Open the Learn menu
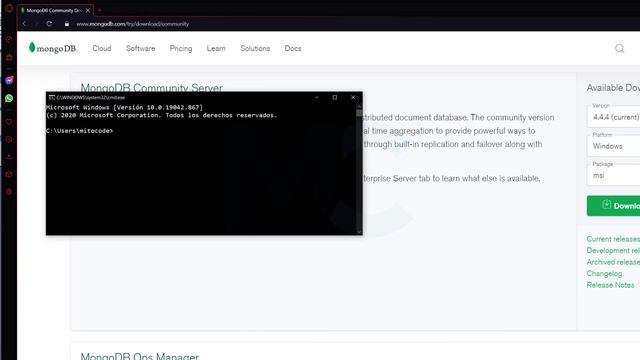640x360 pixels. tap(216, 48)
